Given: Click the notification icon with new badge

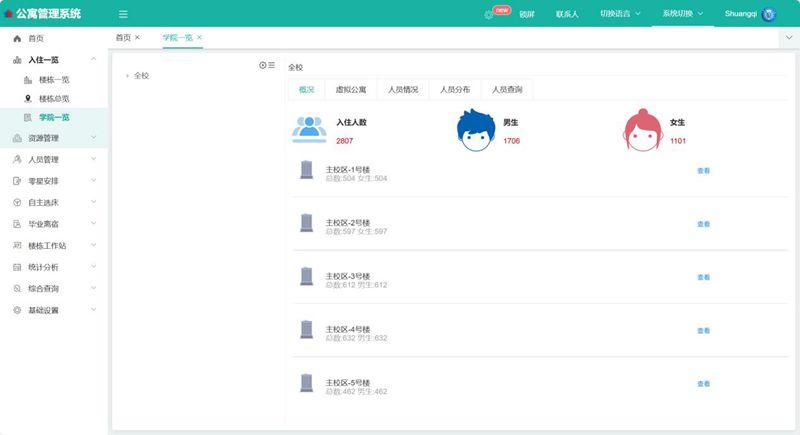Looking at the screenshot, I should (x=489, y=15).
